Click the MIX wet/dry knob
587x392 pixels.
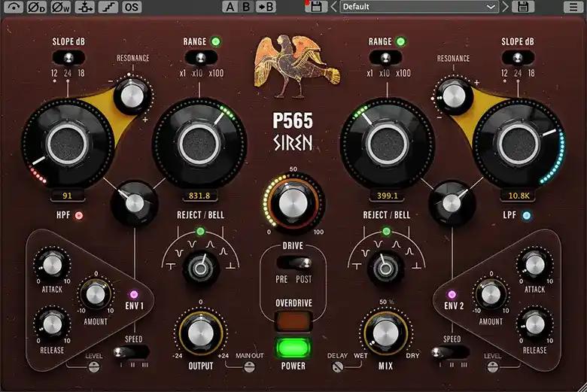tap(385, 333)
